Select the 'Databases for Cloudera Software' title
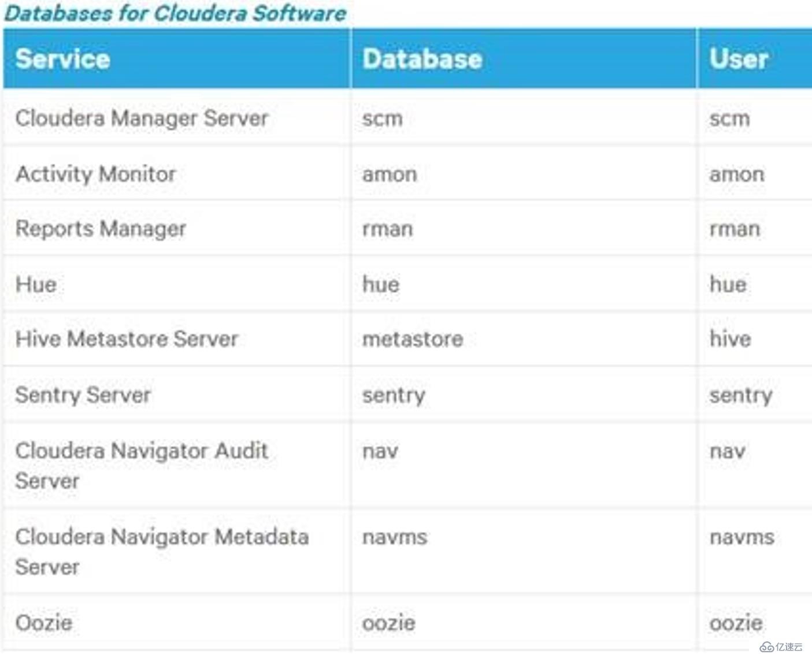 point(175,13)
